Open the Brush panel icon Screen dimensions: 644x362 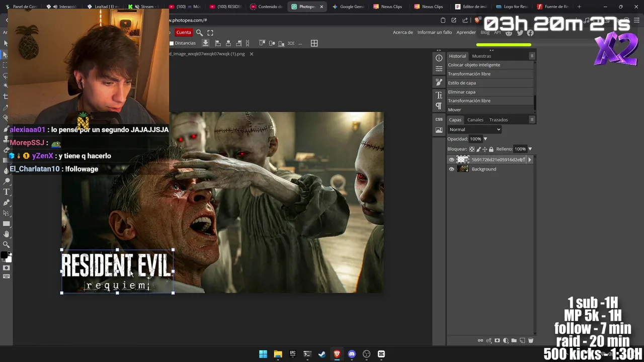pyautogui.click(x=439, y=82)
